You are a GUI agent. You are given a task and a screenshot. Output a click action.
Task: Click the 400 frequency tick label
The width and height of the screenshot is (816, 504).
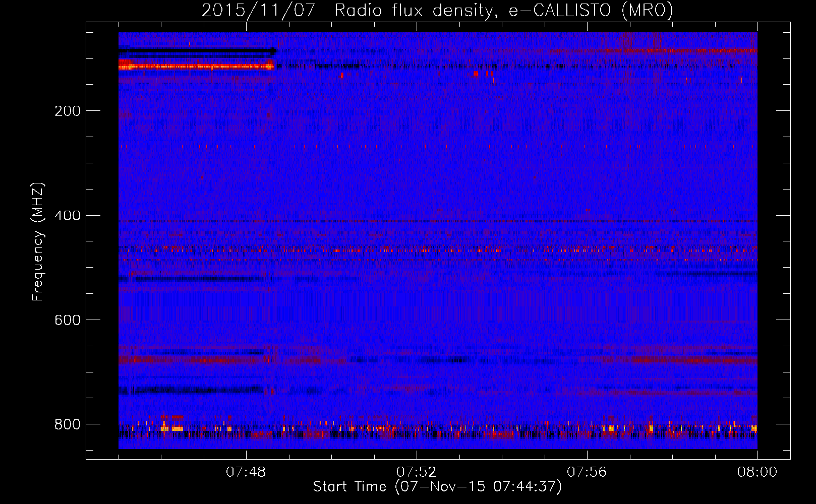pyautogui.click(x=68, y=216)
